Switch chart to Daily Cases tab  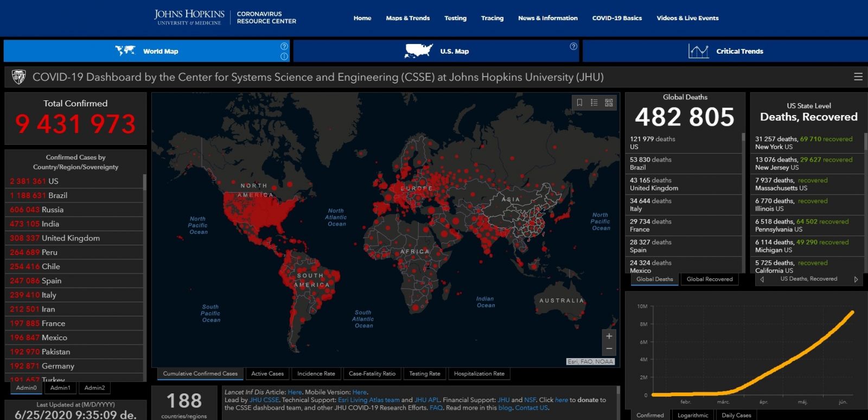736,415
